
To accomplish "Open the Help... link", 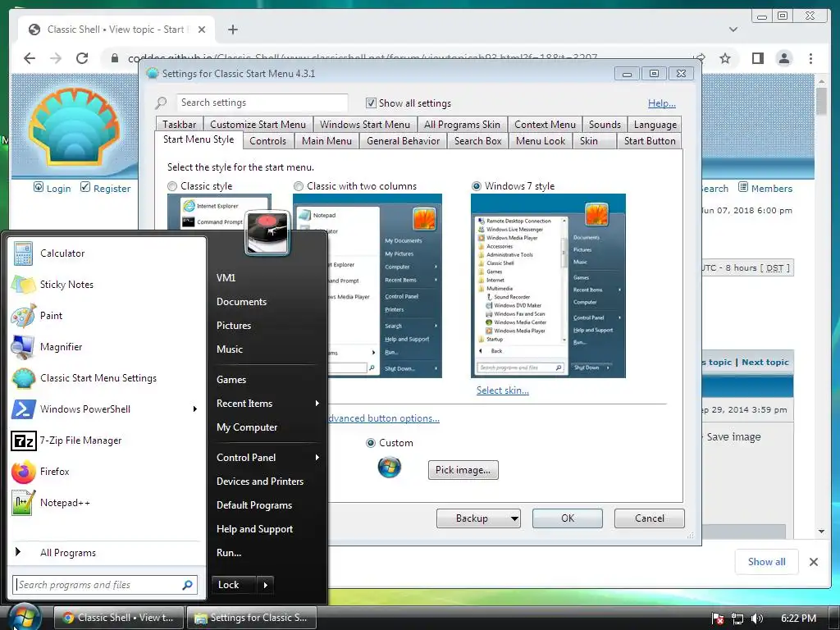I will [x=662, y=103].
